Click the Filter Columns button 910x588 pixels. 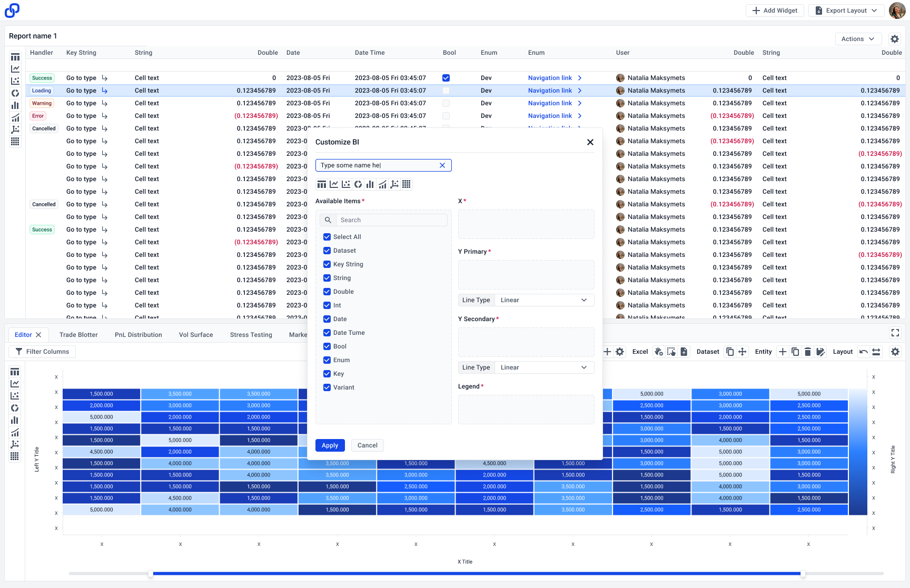[x=42, y=352]
